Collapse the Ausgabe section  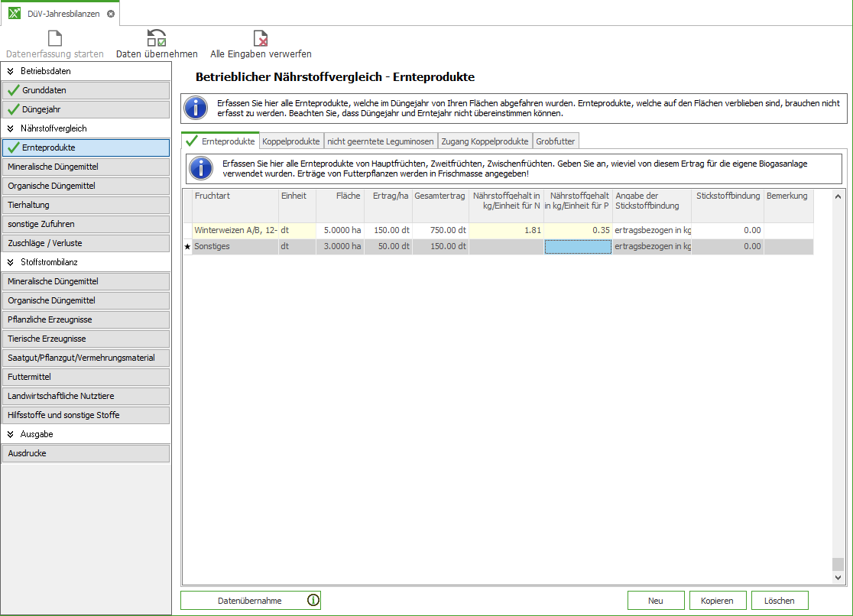point(11,434)
